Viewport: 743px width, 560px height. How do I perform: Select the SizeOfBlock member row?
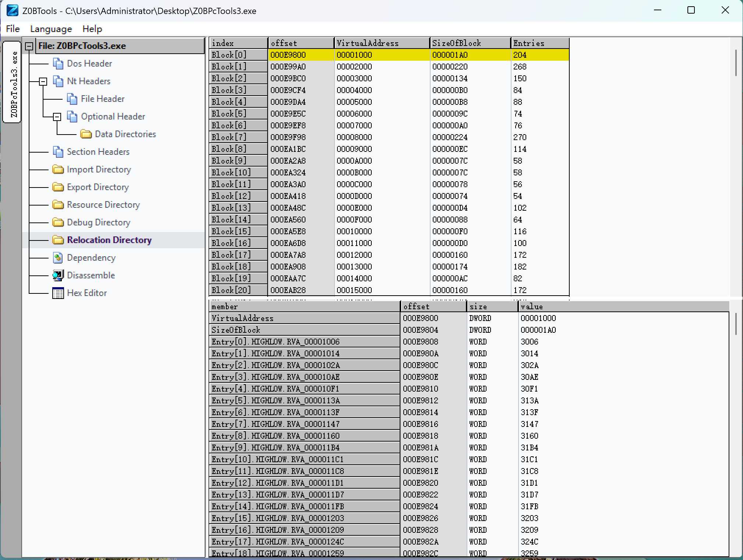pyautogui.click(x=469, y=330)
